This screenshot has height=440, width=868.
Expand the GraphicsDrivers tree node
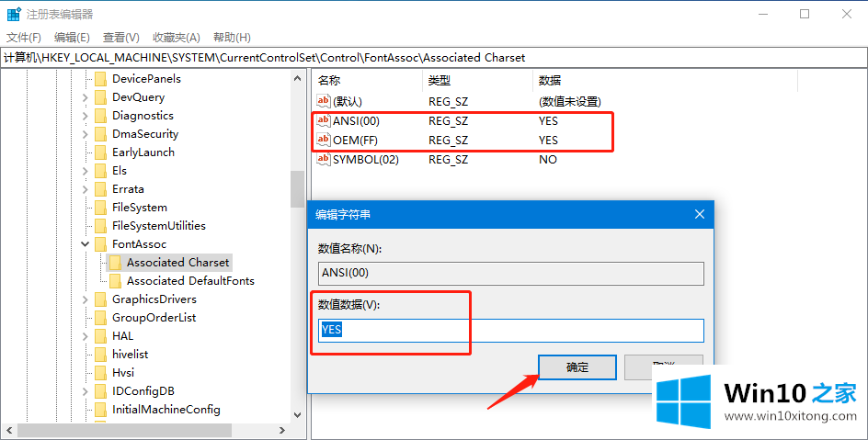86,299
